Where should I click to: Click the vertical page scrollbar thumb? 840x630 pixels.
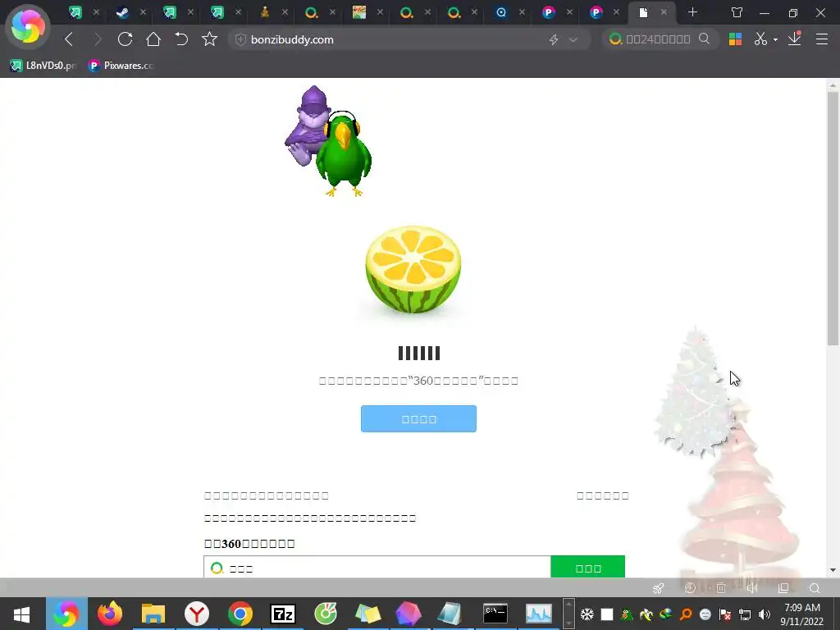click(833, 218)
